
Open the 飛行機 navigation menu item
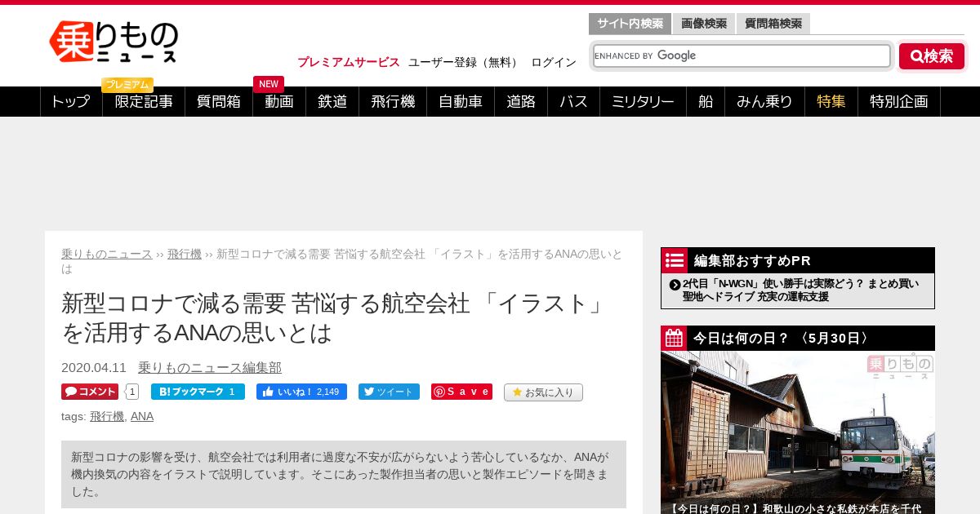[x=393, y=101]
